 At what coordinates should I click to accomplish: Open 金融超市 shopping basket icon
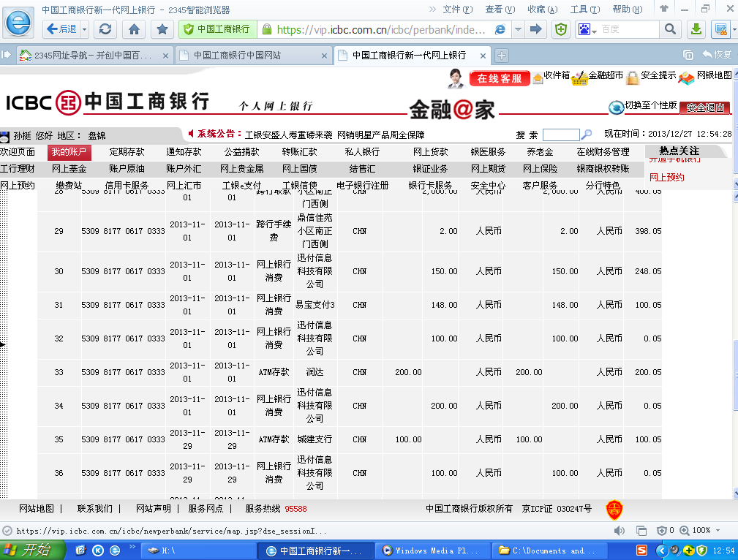pos(579,77)
